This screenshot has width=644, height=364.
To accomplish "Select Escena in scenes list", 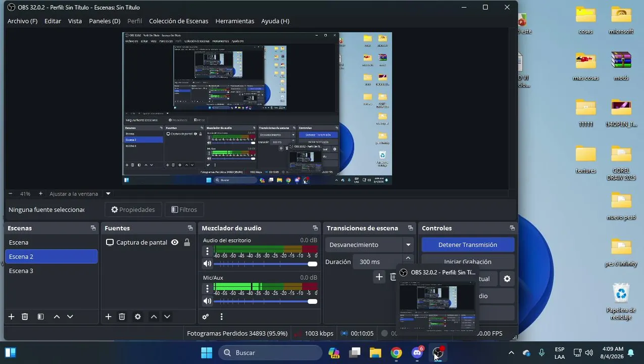I will [x=51, y=242].
